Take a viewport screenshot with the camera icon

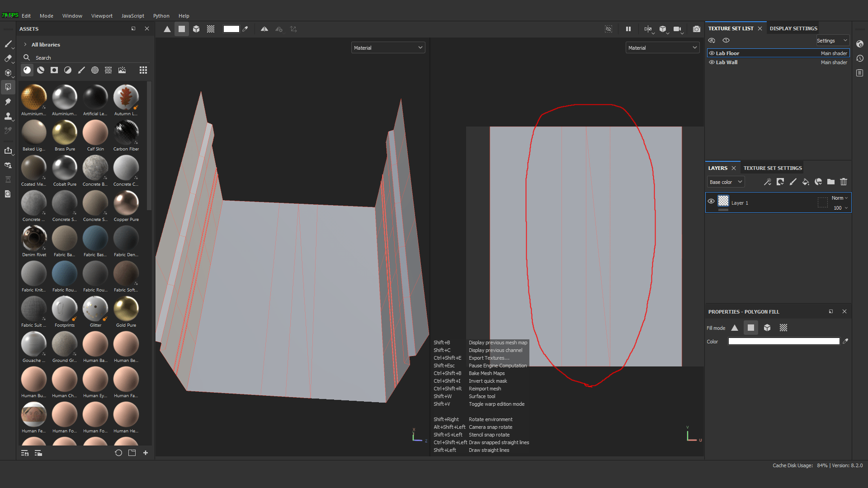[697, 29]
